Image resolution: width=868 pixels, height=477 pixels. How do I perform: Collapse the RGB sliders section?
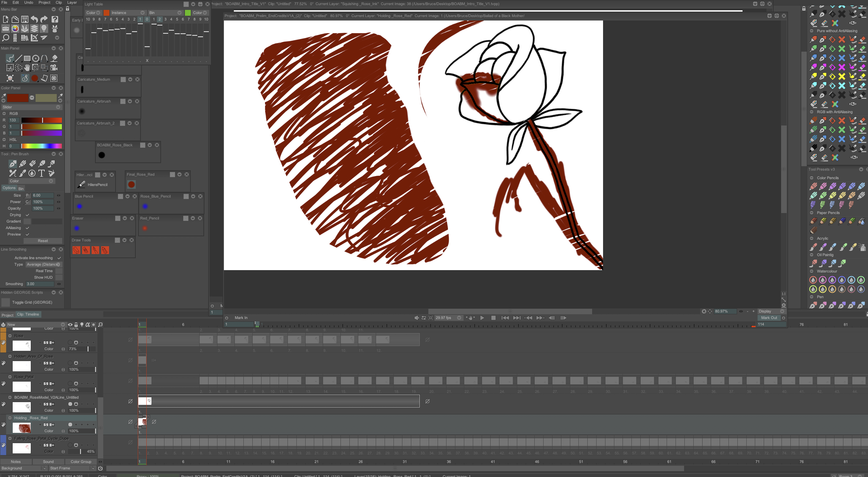point(4,114)
